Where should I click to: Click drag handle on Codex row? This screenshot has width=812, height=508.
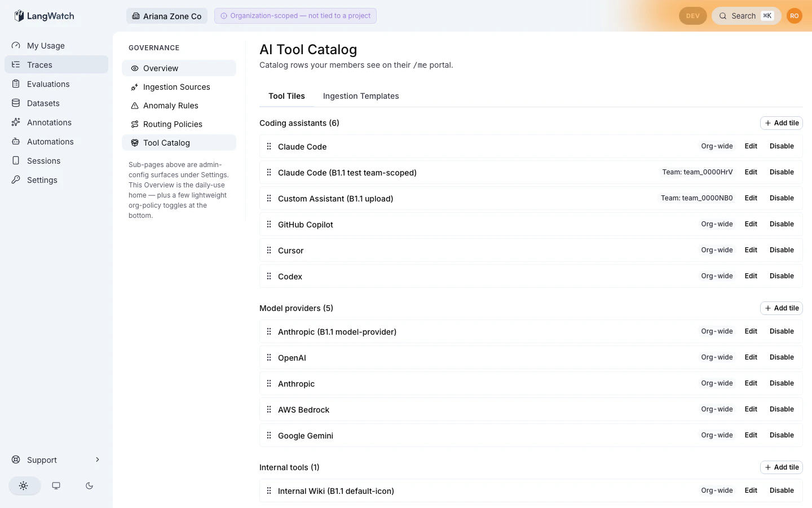pos(269,276)
